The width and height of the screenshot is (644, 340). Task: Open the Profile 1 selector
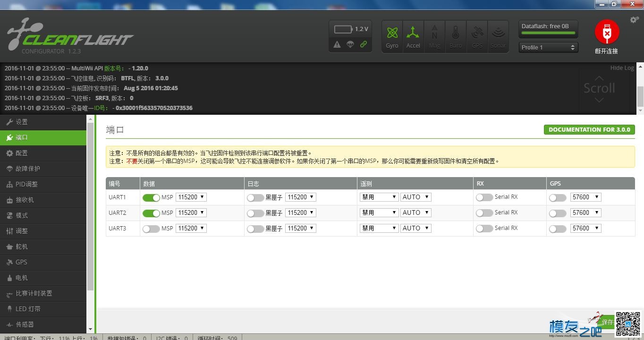tap(549, 47)
